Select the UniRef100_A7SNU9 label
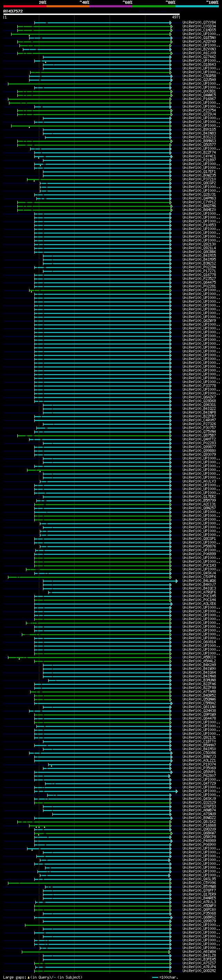 [x=199, y=814]
